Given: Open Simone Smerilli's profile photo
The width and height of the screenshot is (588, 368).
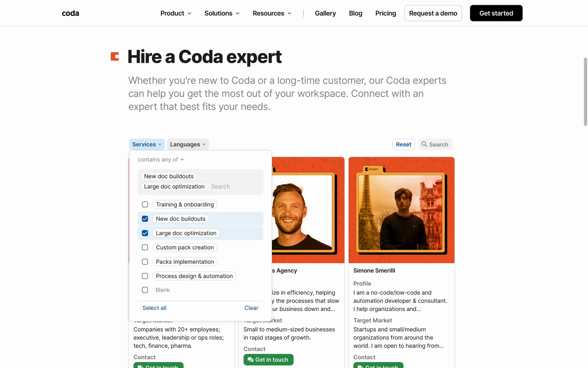Looking at the screenshot, I should tap(401, 212).
